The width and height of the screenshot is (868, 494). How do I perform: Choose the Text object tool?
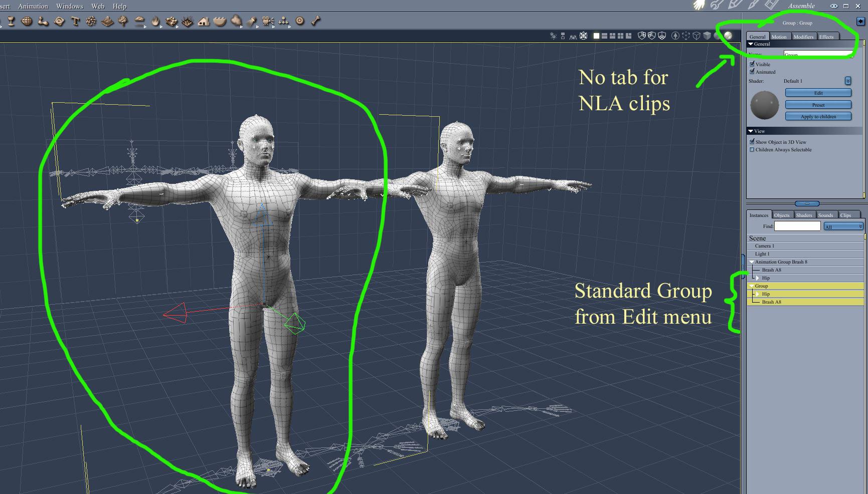pyautogui.click(x=75, y=21)
